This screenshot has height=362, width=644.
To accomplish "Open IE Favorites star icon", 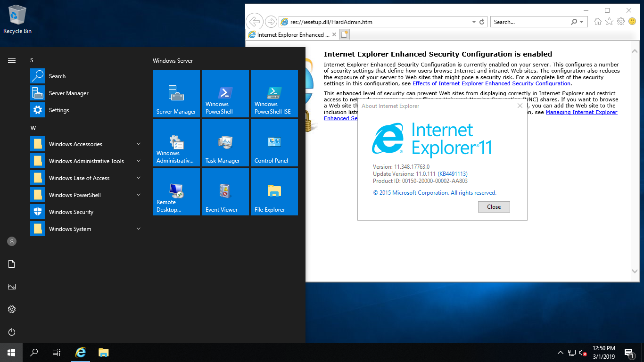I will coord(609,22).
